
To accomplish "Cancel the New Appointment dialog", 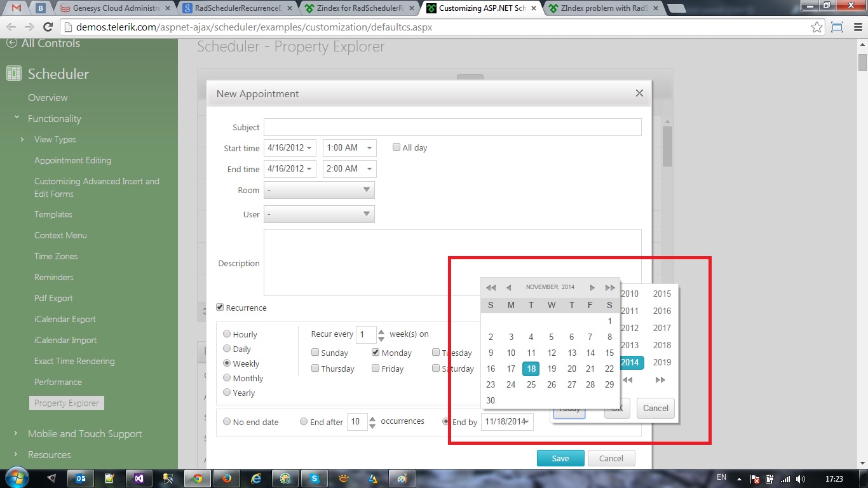I will click(611, 458).
